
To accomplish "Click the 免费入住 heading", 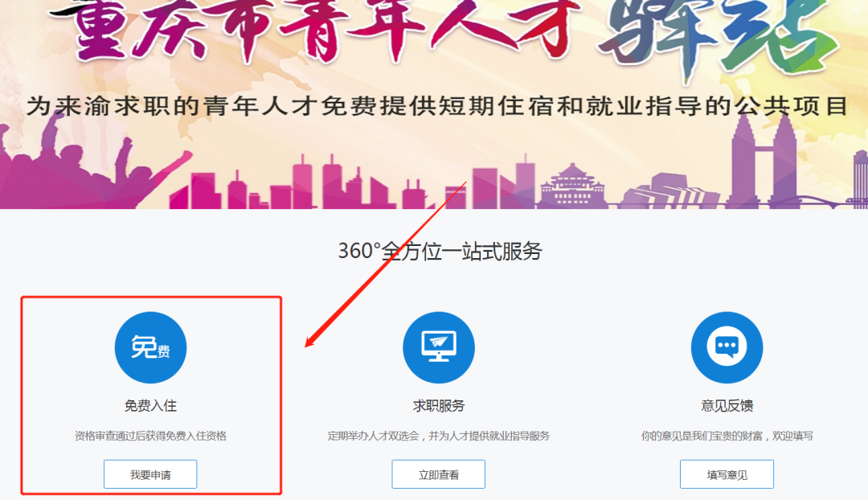I will point(150,406).
